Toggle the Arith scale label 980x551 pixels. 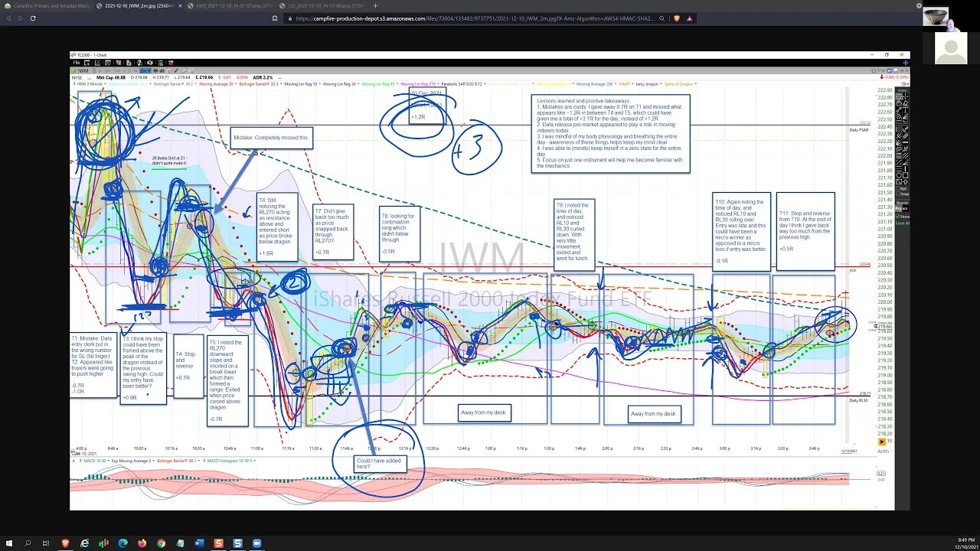(x=882, y=451)
